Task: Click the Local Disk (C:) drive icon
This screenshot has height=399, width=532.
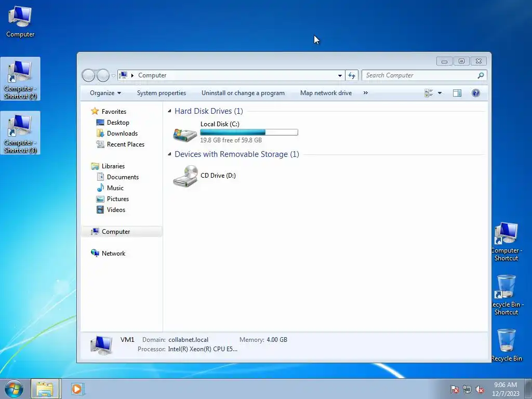Action: (x=184, y=135)
